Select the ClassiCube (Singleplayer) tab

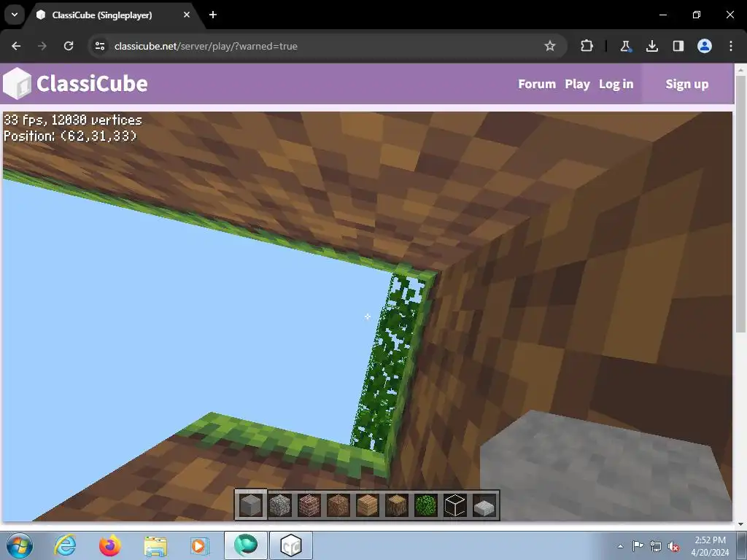tap(112, 15)
